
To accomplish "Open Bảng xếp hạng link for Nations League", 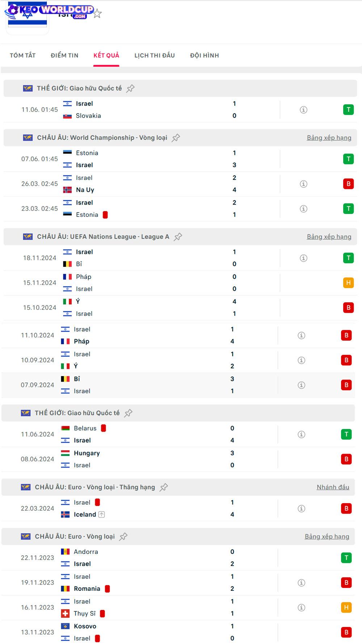I will [x=329, y=237].
